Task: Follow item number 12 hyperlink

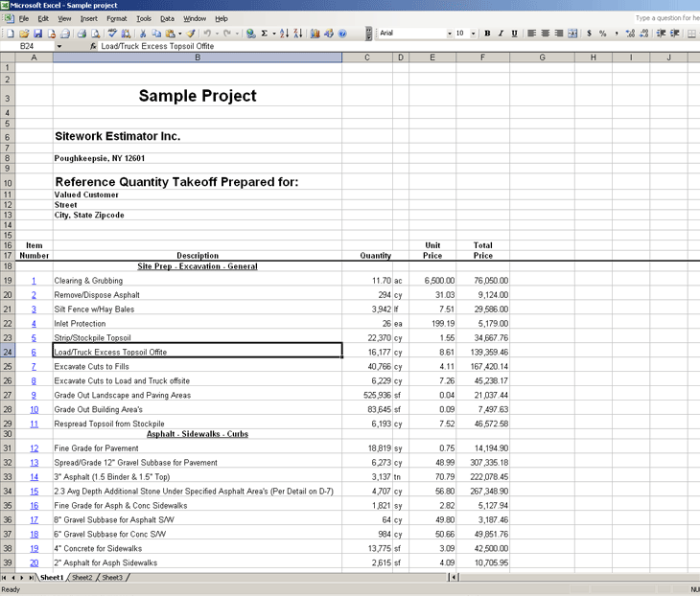Action: tap(34, 448)
